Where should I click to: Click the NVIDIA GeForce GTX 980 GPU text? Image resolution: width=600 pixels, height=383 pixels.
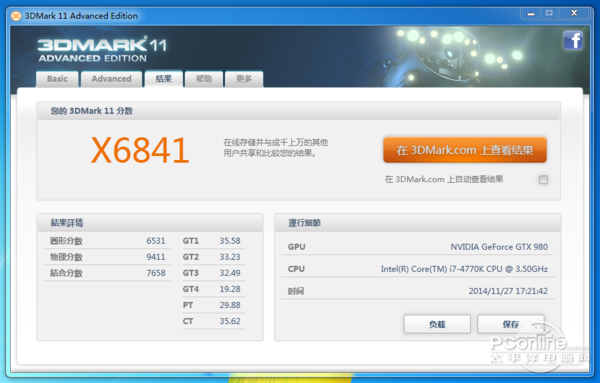pos(499,247)
